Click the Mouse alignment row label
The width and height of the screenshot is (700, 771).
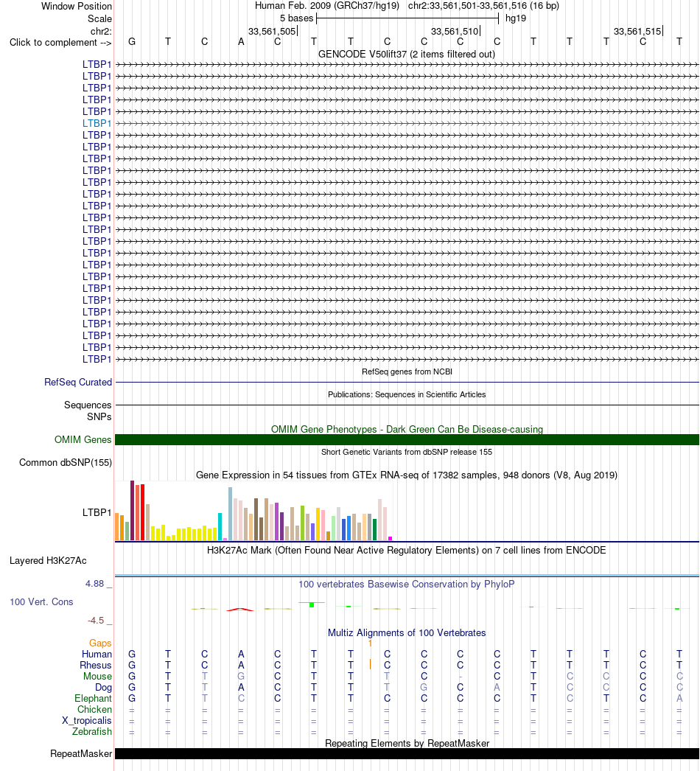[x=97, y=676]
